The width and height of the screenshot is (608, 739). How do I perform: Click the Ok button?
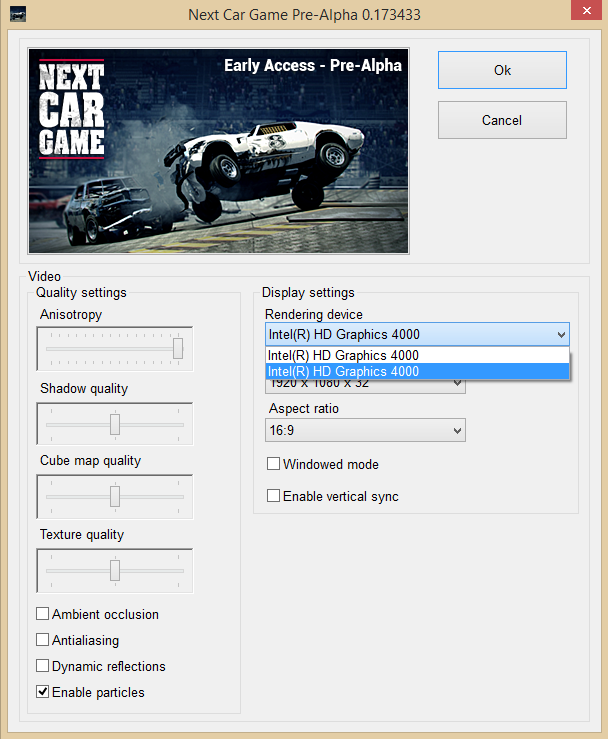click(502, 70)
